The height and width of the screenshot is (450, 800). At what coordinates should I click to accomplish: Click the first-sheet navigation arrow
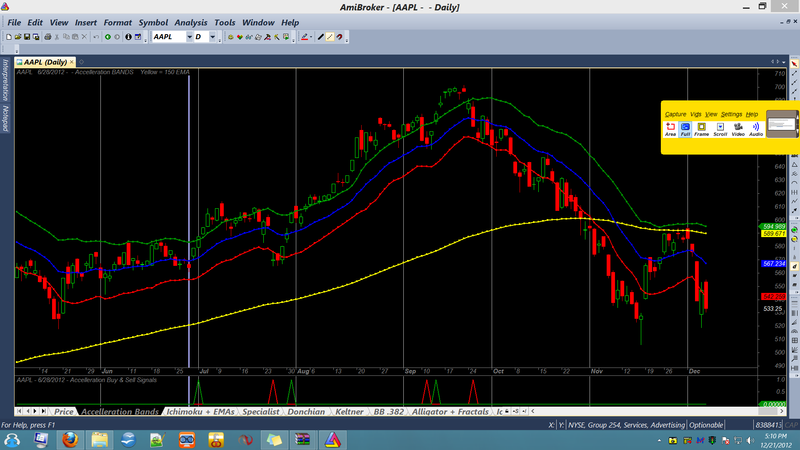(19, 411)
